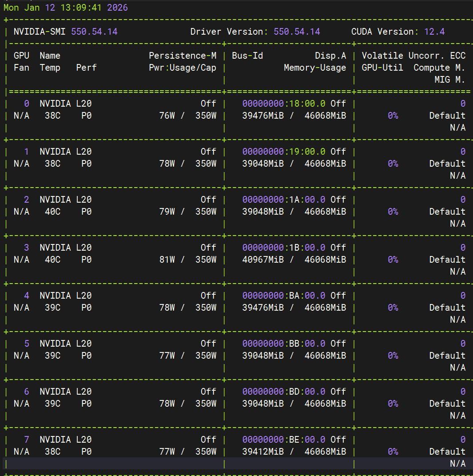Image resolution: width=473 pixels, height=476 pixels.
Task: Click the highlighted selection bar at screen bottom
Action: [x=236, y=463]
